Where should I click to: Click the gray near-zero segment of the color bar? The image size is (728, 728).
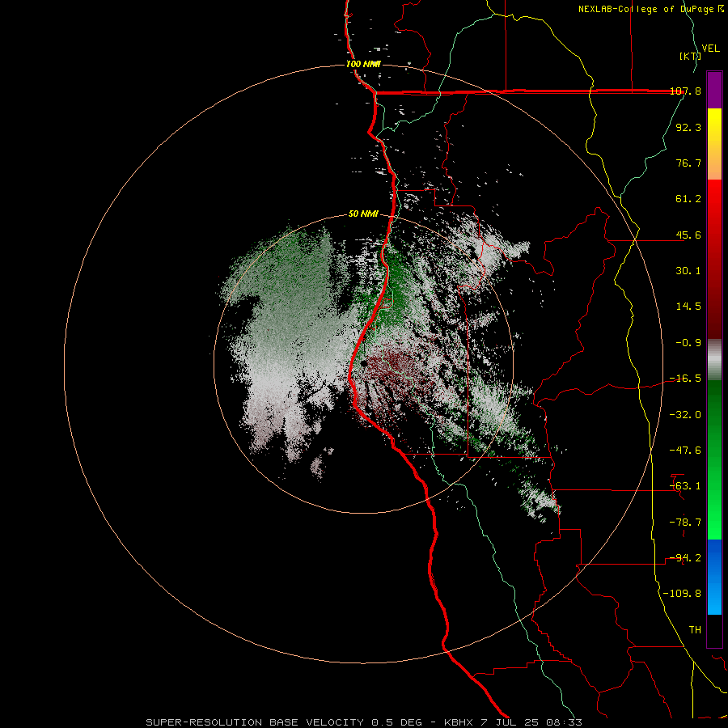pos(714,360)
